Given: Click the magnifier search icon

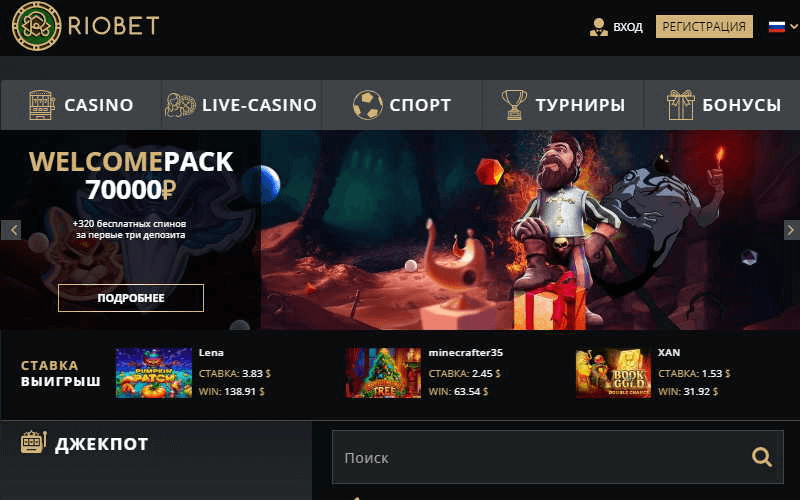Looking at the screenshot, I should [x=761, y=457].
